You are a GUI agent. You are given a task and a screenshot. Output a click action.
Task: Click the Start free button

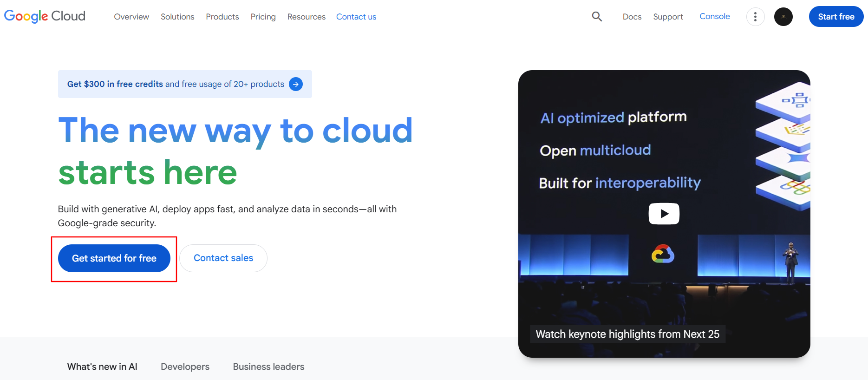point(836,17)
